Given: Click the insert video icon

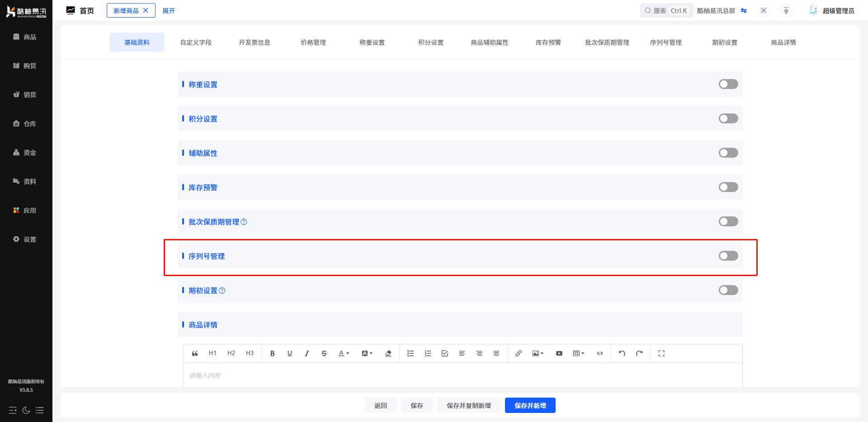Looking at the screenshot, I should [x=559, y=353].
